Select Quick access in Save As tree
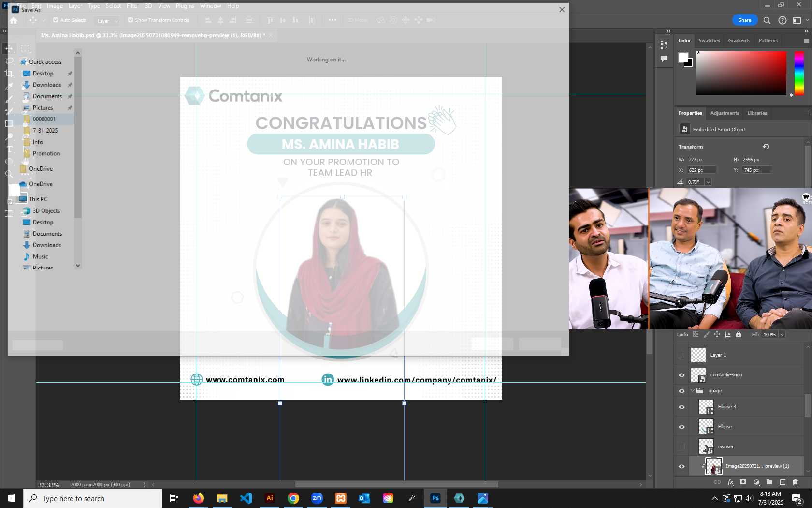This screenshot has height=508, width=812. point(41,61)
